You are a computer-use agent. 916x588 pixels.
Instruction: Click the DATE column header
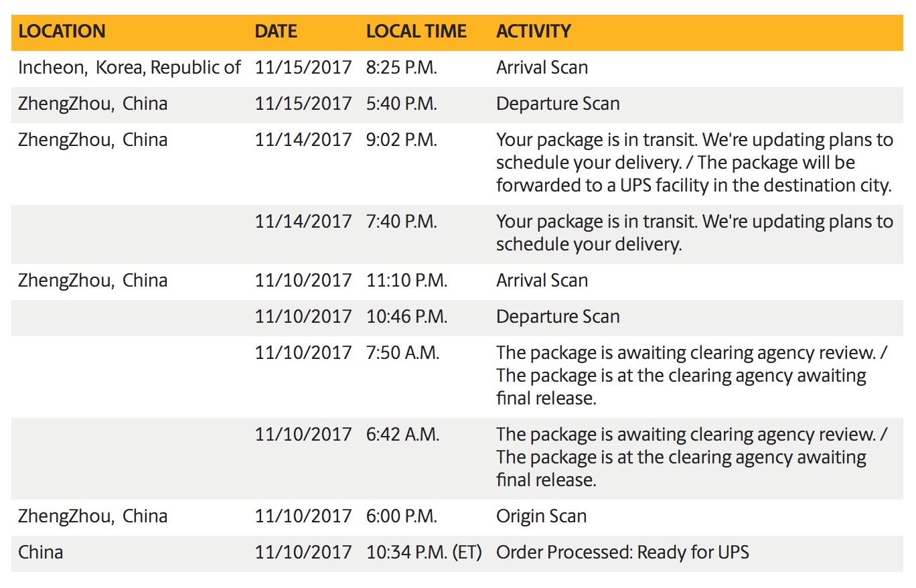276,31
